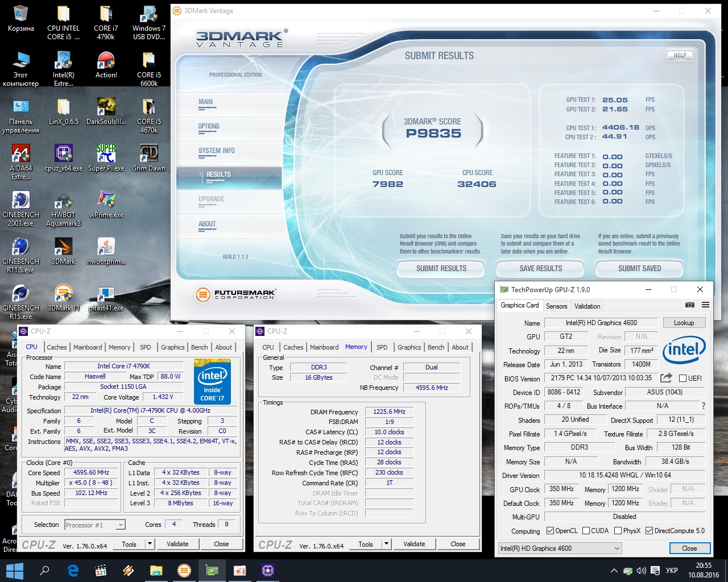Launch Windows 7 USB DVD tool icon
The width and height of the screenshot is (728, 582).
pyautogui.click(x=148, y=23)
